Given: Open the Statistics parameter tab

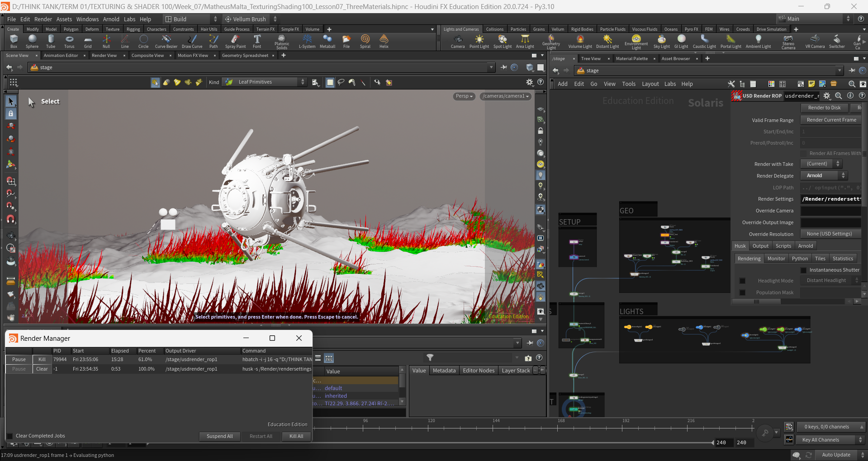Looking at the screenshot, I should pyautogui.click(x=843, y=259).
